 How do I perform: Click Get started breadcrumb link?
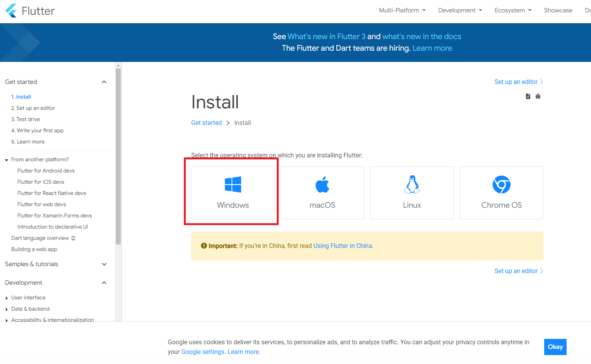(x=206, y=123)
